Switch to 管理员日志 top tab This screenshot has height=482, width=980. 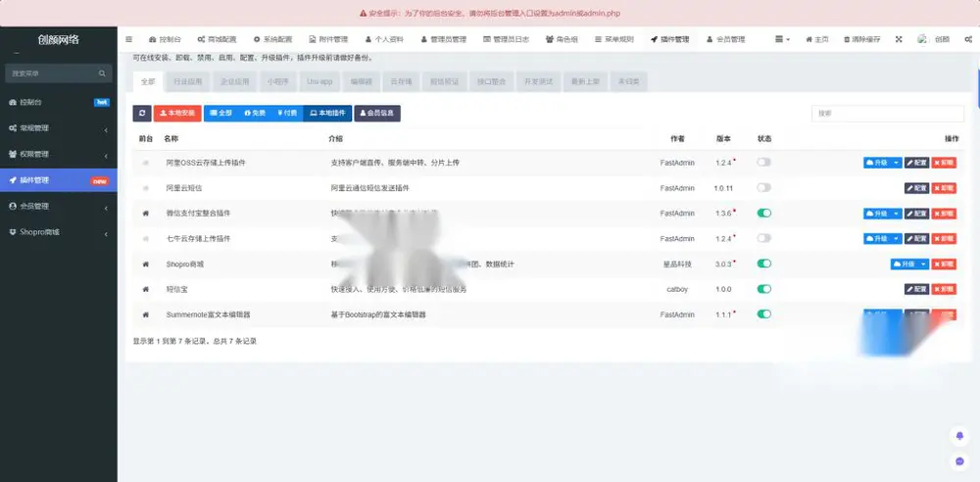(x=507, y=39)
